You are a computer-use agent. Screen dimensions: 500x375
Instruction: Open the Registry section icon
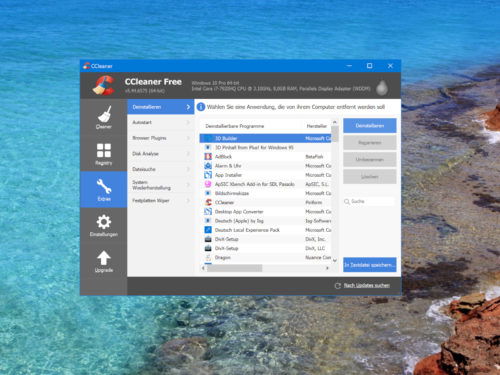104,150
